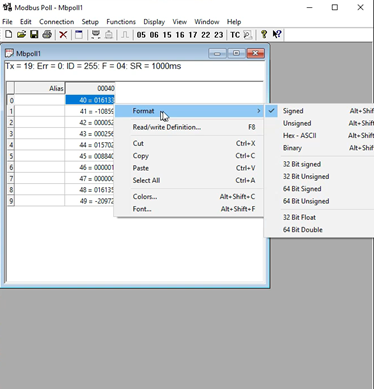Viewport: 374px width, 389px height.
Task: Select the register 44 value cell
Action: [x=90, y=145]
